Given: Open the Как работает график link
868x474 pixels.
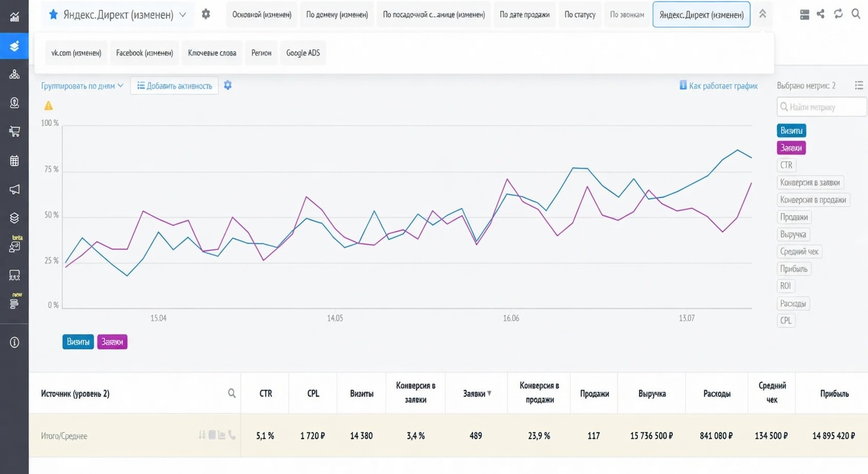Looking at the screenshot, I should pos(718,86).
